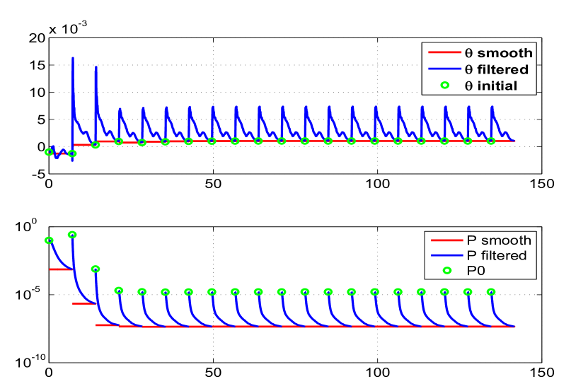Click the top plot x-axis label 150
The width and height of the screenshot is (588, 391).
coord(542,184)
